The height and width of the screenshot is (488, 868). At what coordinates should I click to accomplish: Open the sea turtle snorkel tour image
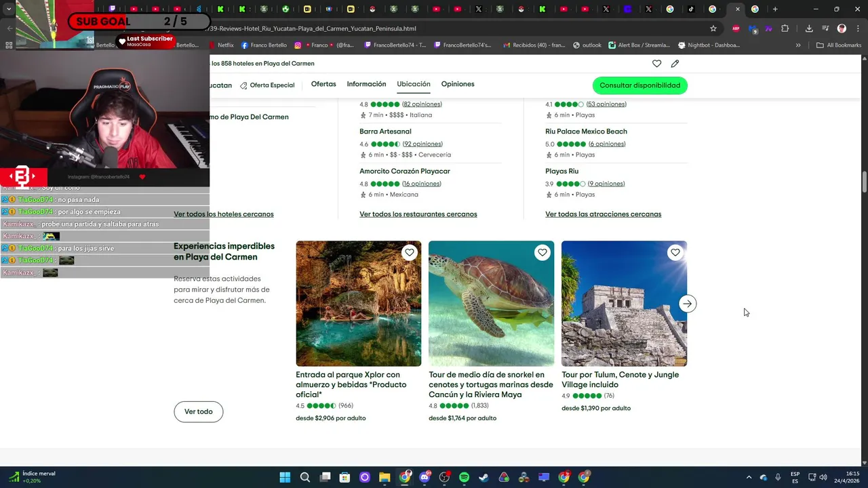click(x=491, y=304)
